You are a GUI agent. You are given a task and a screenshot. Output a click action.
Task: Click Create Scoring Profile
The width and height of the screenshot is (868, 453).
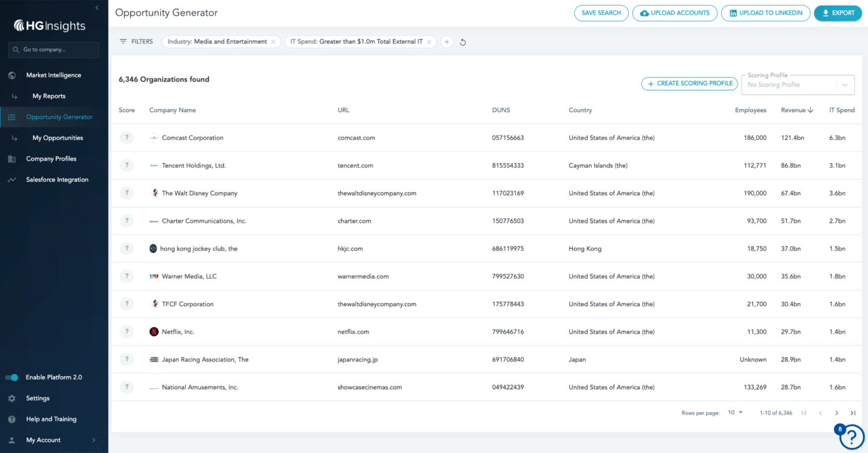689,83
